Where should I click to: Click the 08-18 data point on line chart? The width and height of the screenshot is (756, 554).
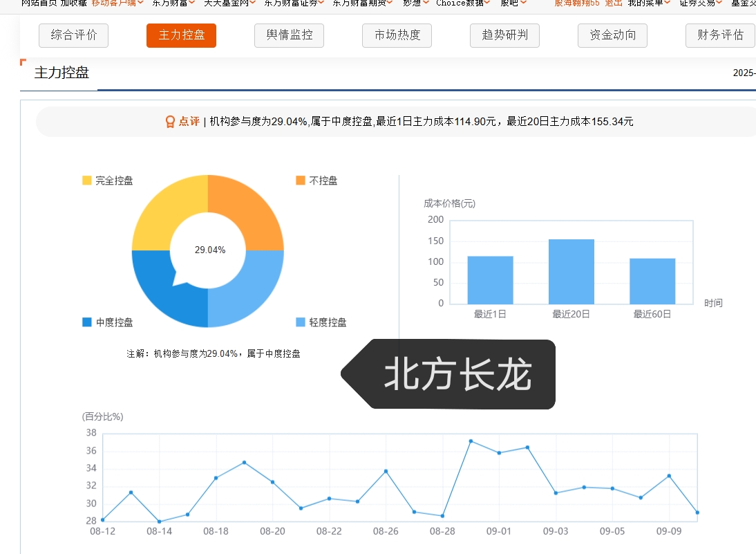tap(216, 478)
